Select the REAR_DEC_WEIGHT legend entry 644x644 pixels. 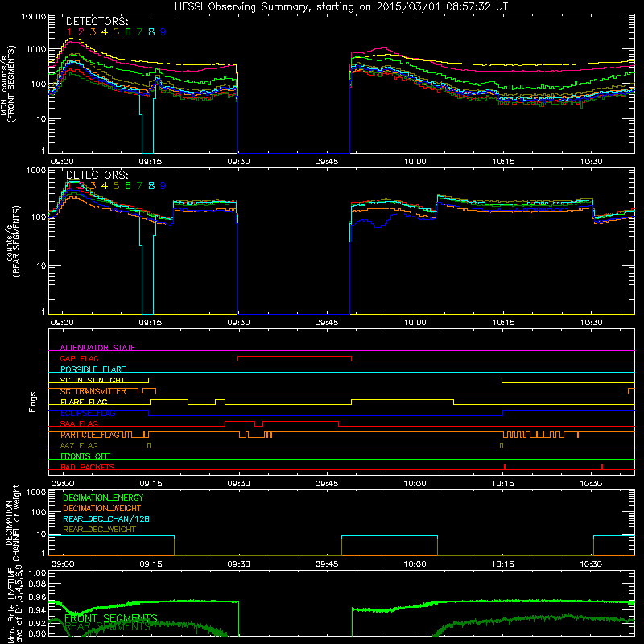click(99, 530)
